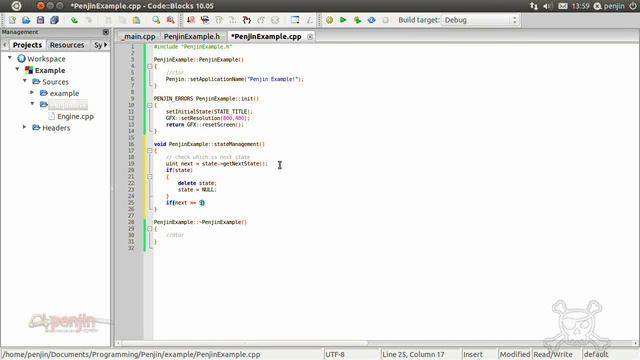Select the Resources management tab
This screenshot has height=360, width=640.
pyautogui.click(x=67, y=45)
